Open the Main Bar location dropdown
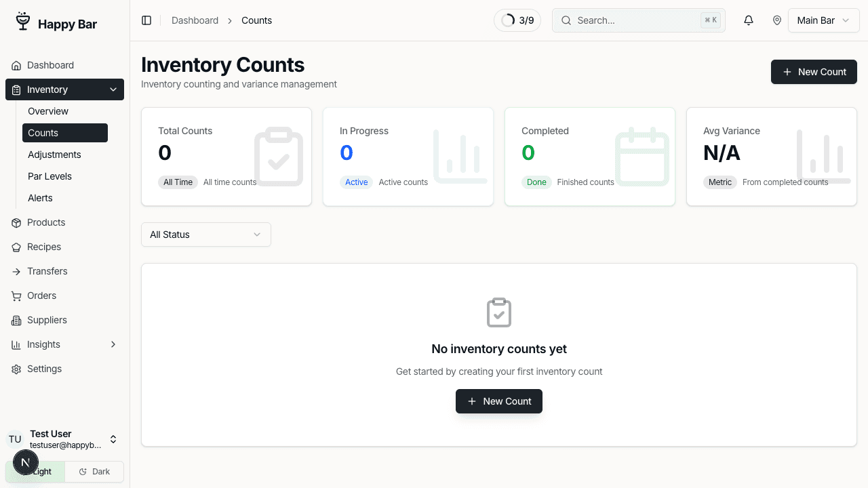Image resolution: width=868 pixels, height=488 pixels. tap(823, 20)
